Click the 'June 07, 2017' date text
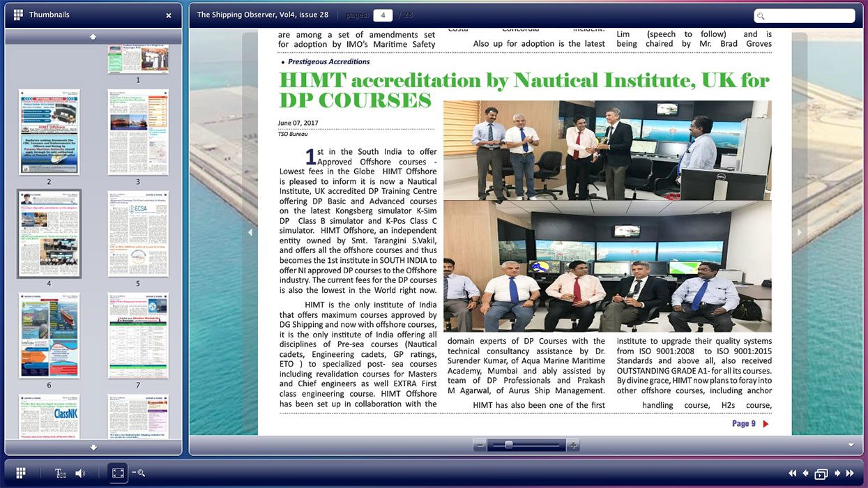The height and width of the screenshot is (488, 868). [x=298, y=123]
